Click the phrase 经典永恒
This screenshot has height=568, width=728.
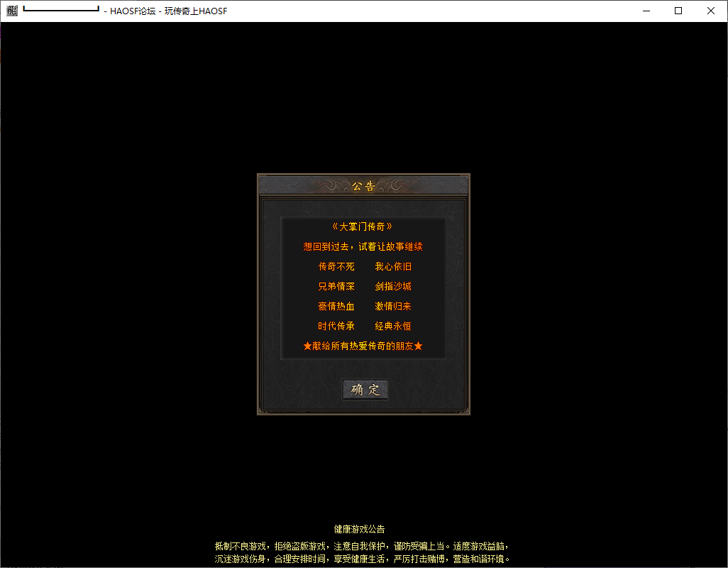click(x=393, y=327)
